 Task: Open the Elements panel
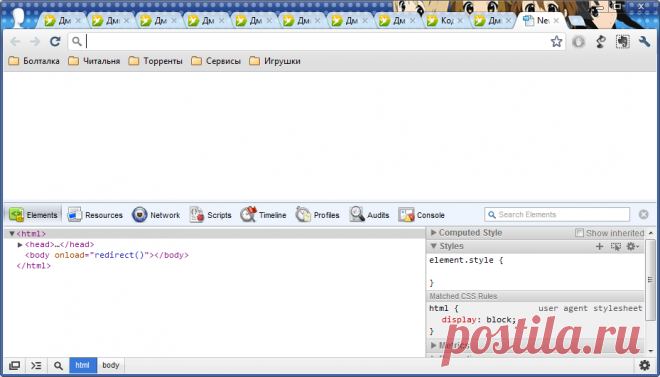coord(34,215)
